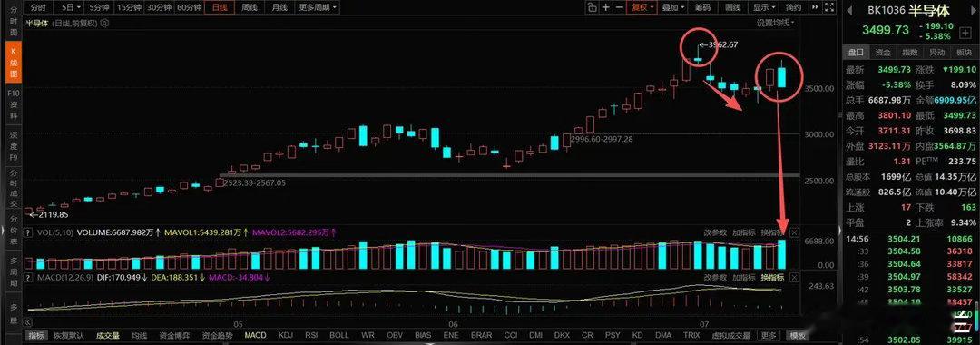Select the 板块 tab in quote panel
Image resolution: width=980 pixels, height=345 pixels.
tap(965, 53)
